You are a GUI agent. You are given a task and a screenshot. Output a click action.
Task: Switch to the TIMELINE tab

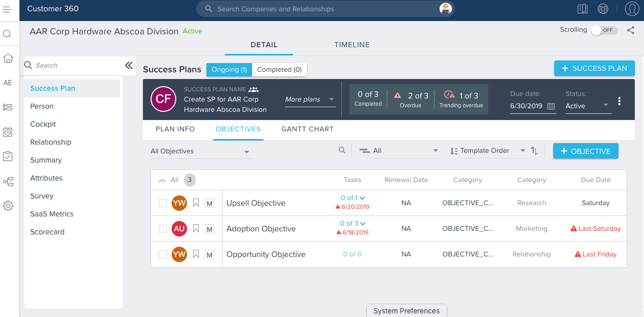(x=352, y=45)
